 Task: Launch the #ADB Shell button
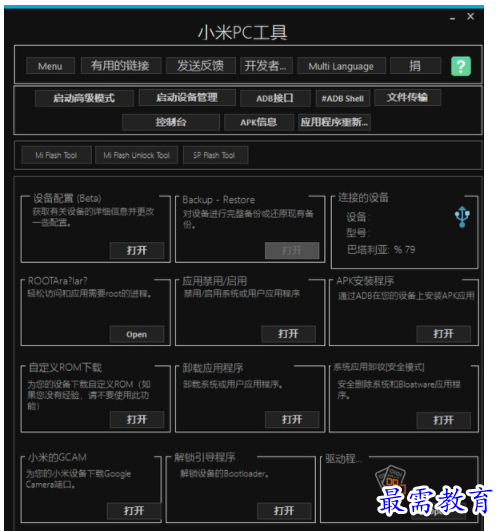click(343, 98)
